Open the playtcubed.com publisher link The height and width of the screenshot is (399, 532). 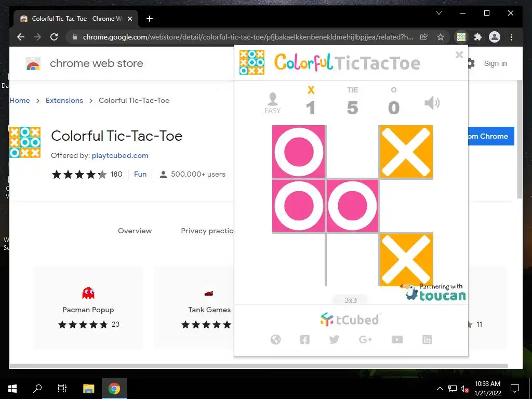pyautogui.click(x=120, y=155)
